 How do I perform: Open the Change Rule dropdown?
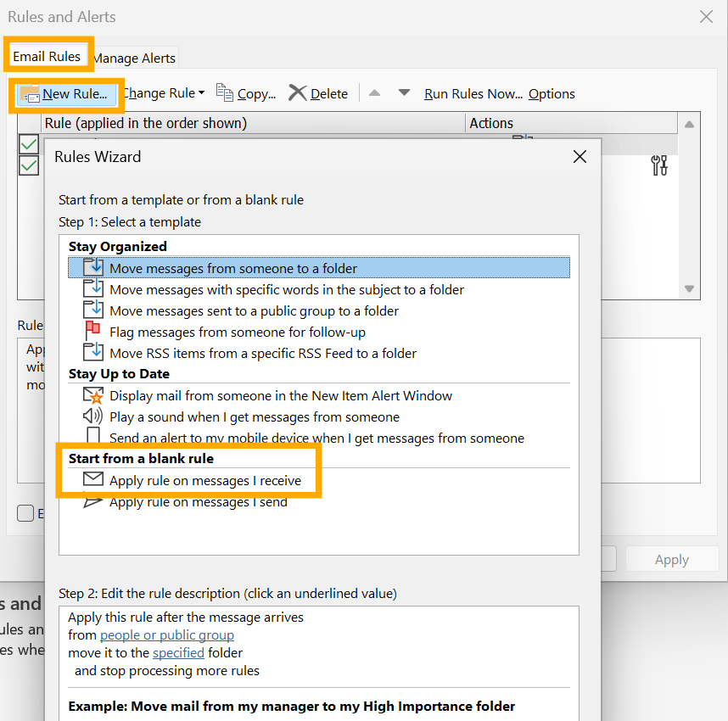[x=164, y=93]
